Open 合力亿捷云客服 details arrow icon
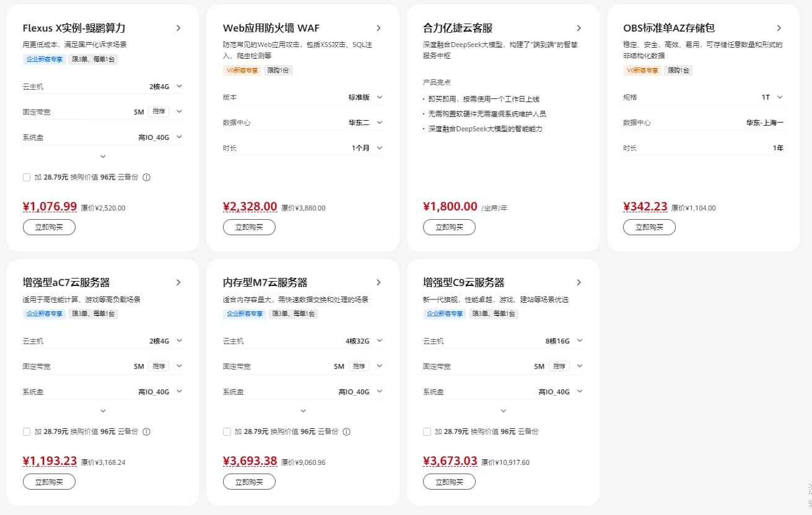812x515 pixels. [578, 28]
